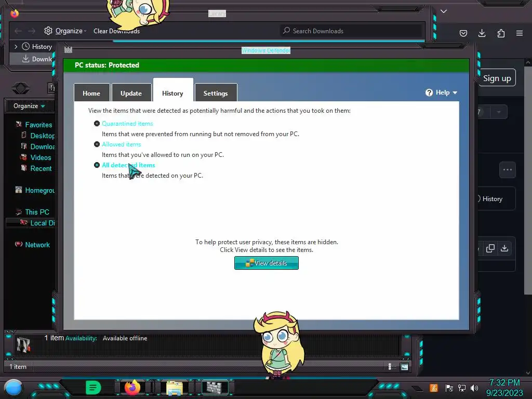
Task: Open Windows Defender taskbar icon
Action: coord(215,388)
